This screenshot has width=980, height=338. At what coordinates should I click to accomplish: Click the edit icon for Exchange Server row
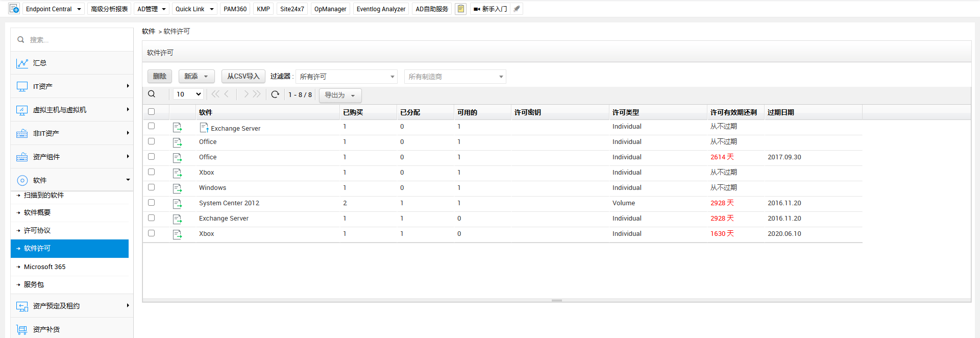(177, 127)
